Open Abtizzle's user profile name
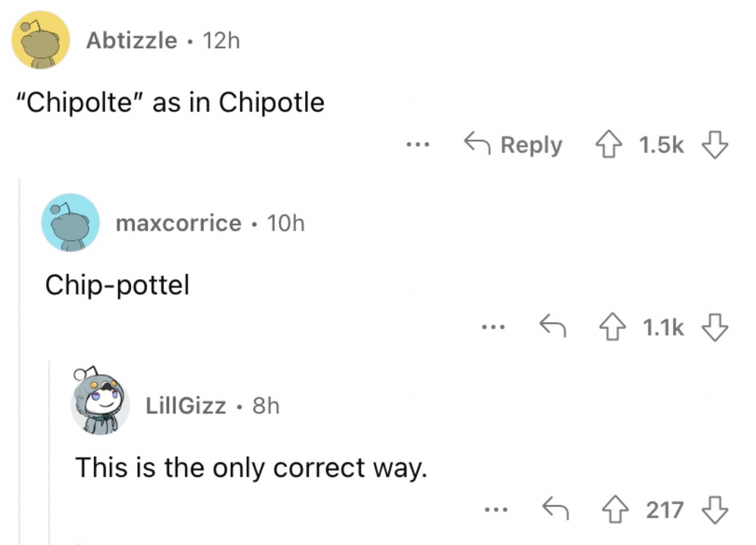Viewport: 756px width, 545px height. click(132, 40)
